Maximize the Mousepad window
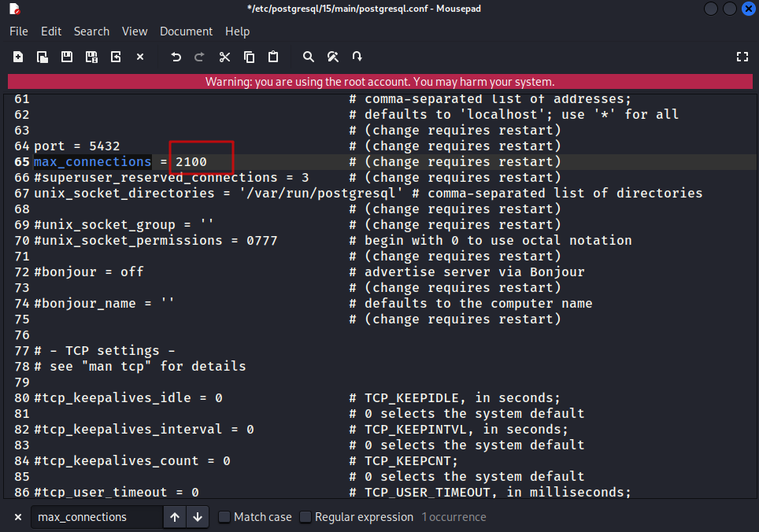This screenshot has width=759, height=532. pos(729,9)
